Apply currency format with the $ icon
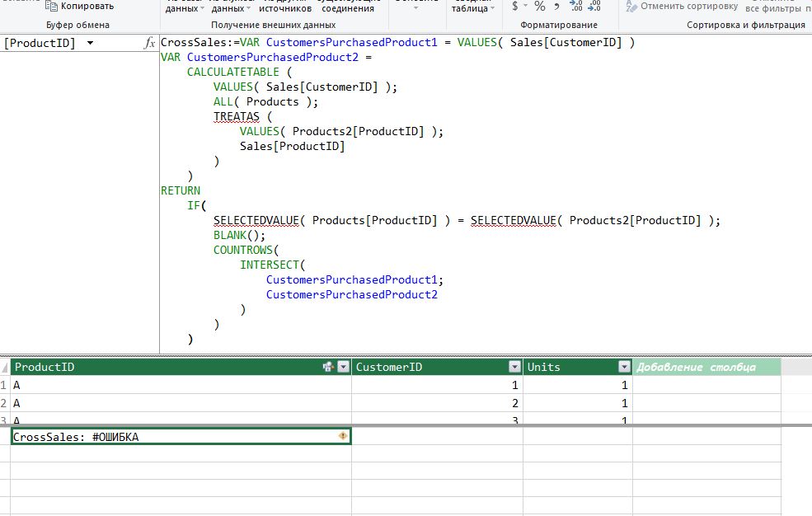The image size is (812, 516). pos(514,7)
